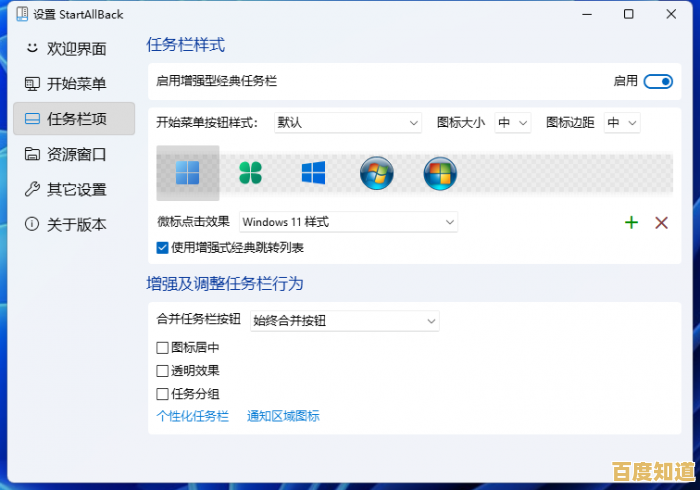Click the StartAllBack title bar app icon
The width and height of the screenshot is (700, 490).
coord(22,14)
